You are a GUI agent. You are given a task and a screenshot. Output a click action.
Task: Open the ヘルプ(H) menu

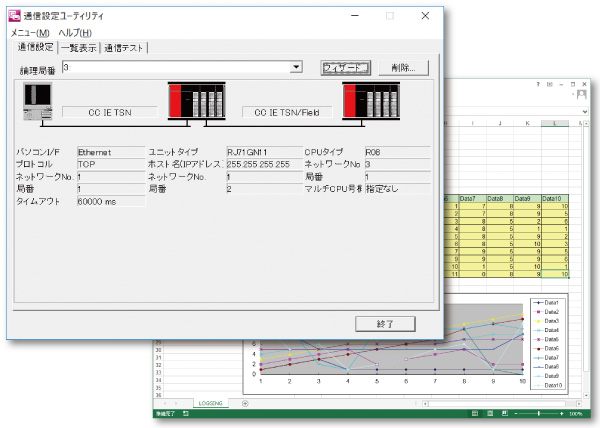tap(75, 33)
